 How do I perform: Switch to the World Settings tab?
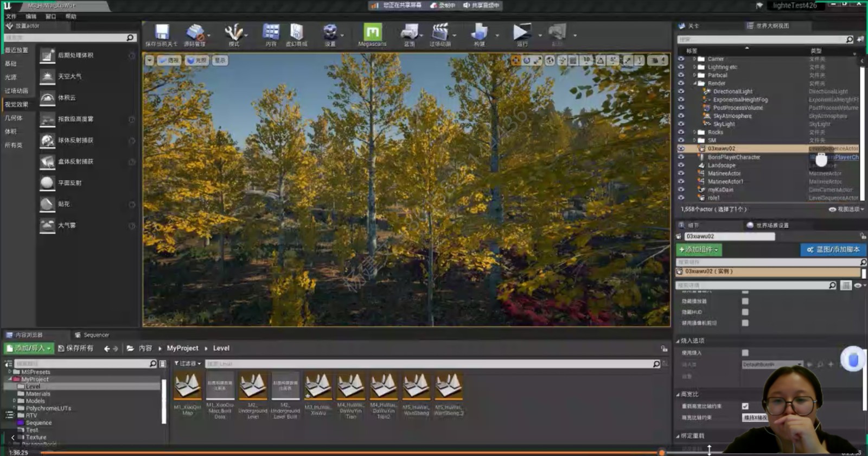coord(768,225)
